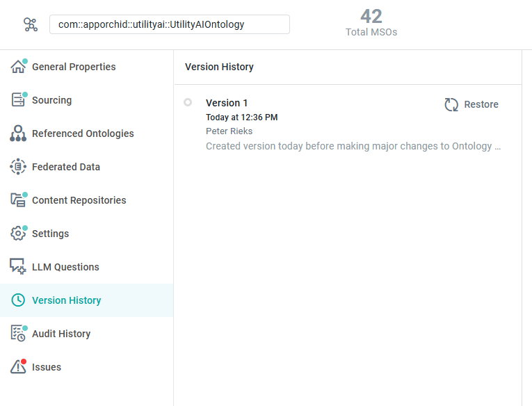The height and width of the screenshot is (406, 532).
Task: Go to the Sourcing section
Action: click(x=51, y=100)
